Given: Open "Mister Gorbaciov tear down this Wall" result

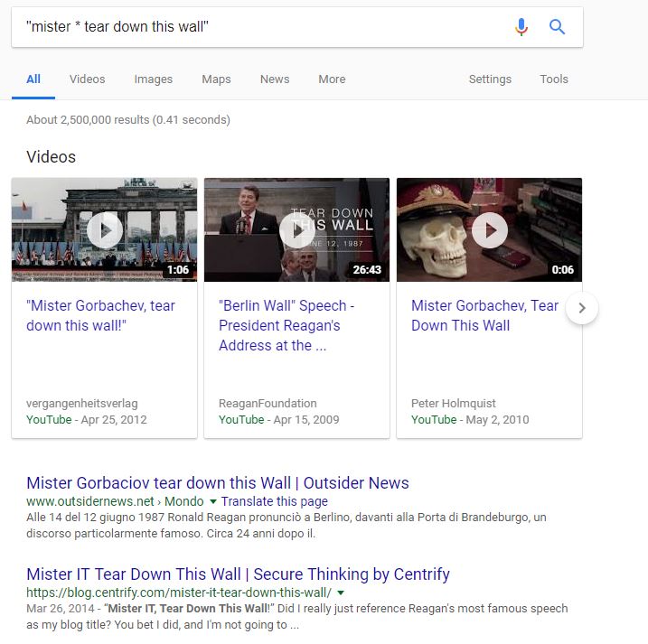Looking at the screenshot, I should click(218, 482).
